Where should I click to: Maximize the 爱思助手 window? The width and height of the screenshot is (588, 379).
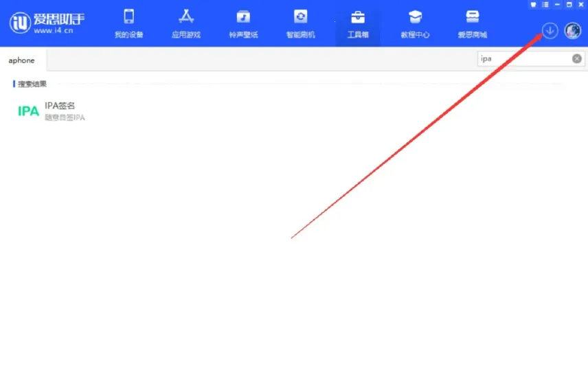pyautogui.click(x=569, y=5)
